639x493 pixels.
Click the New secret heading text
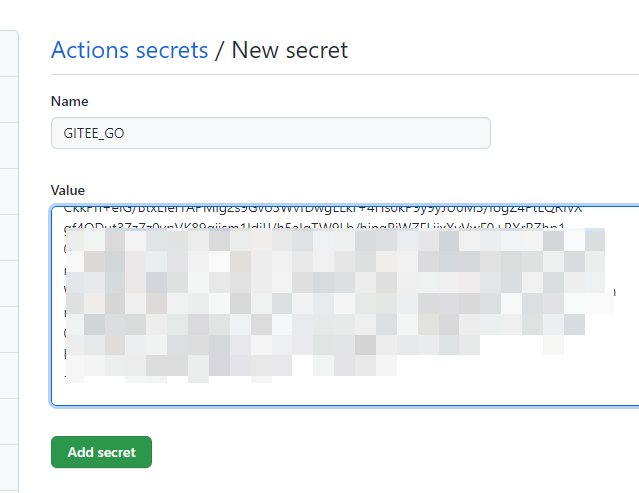(x=290, y=50)
